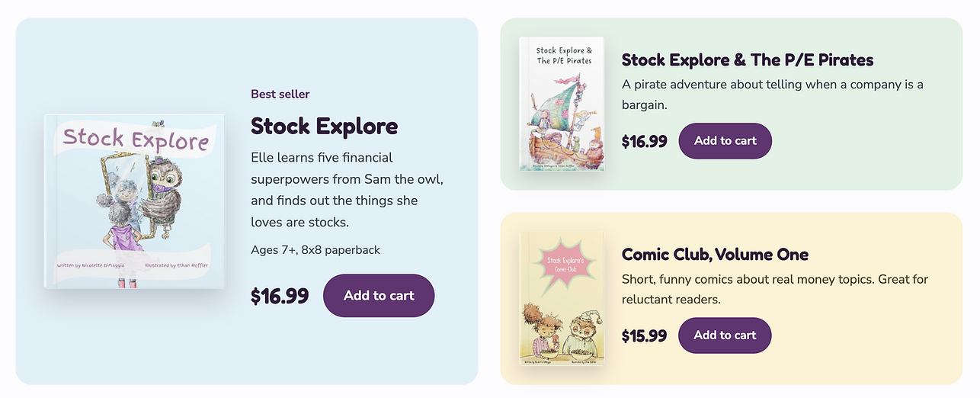The height and width of the screenshot is (398, 980).
Task: Click the Ages 7+, 8x8 paperback note
Action: [315, 249]
